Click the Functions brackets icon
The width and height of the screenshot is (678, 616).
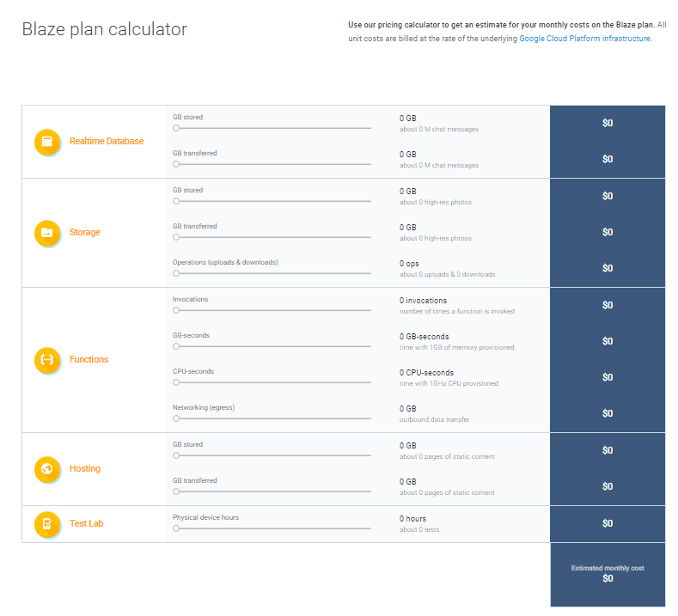click(x=47, y=360)
